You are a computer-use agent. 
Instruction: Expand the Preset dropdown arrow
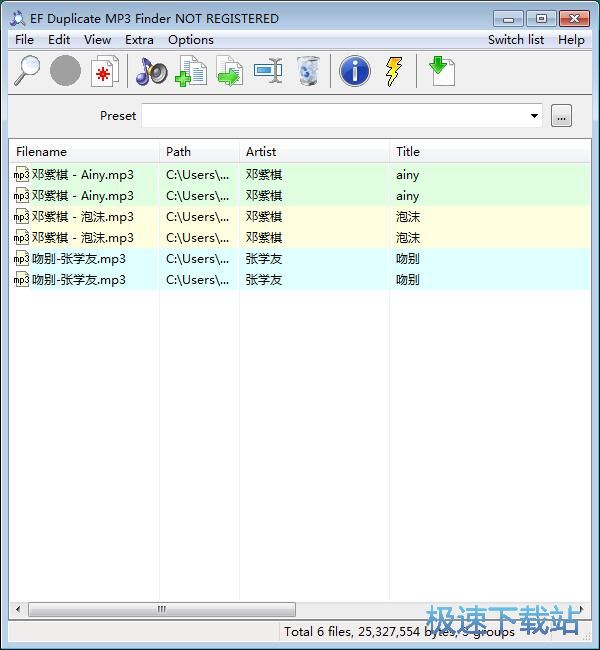tap(534, 116)
